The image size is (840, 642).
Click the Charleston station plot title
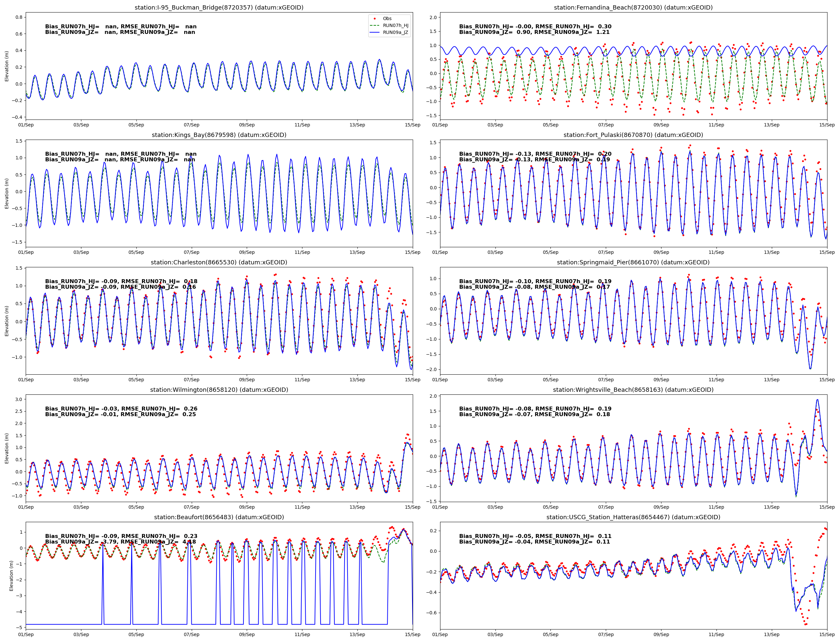click(x=219, y=262)
